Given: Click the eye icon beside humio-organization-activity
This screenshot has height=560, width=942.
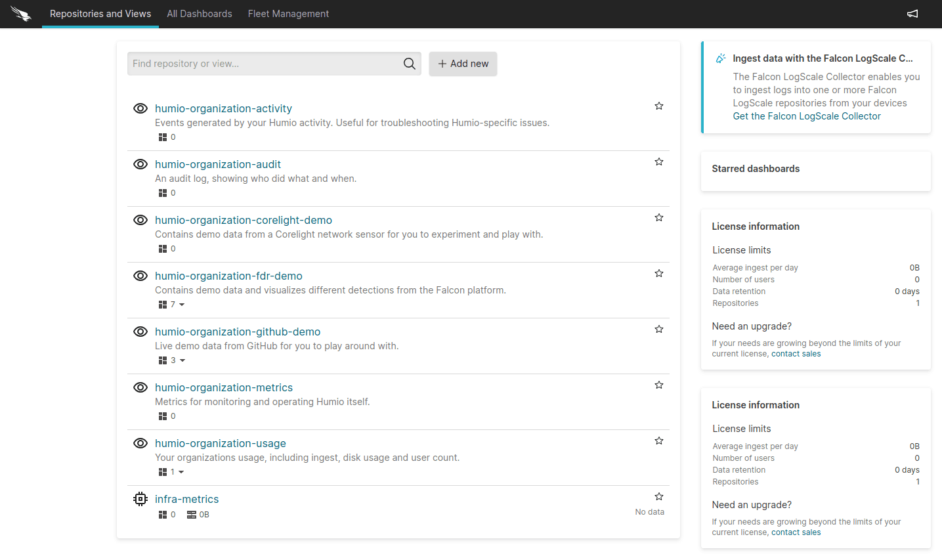Looking at the screenshot, I should point(140,108).
